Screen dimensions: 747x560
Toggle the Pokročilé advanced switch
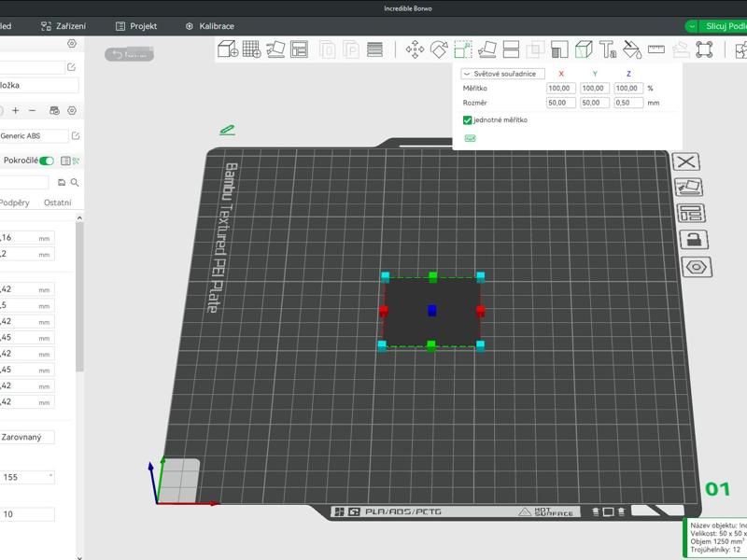(x=47, y=161)
